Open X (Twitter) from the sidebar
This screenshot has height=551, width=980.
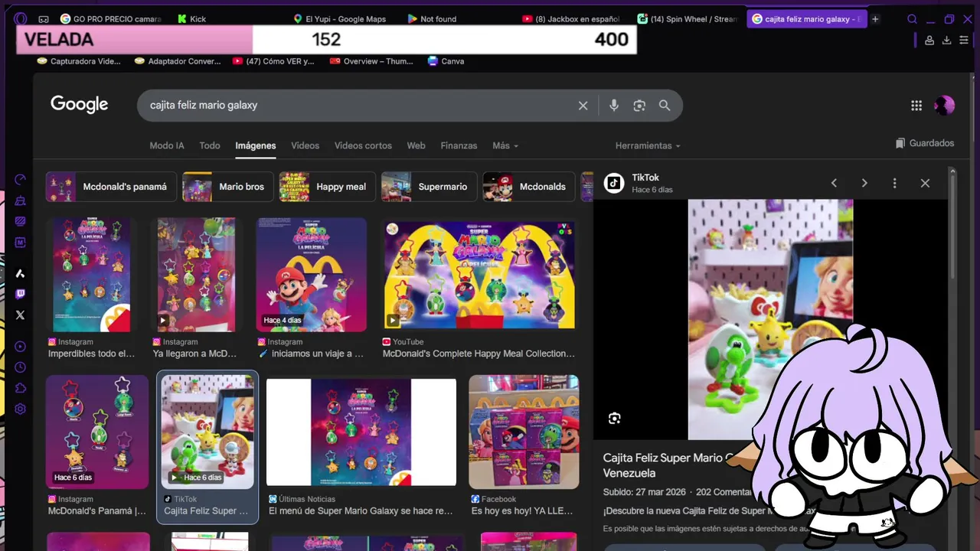[21, 315]
